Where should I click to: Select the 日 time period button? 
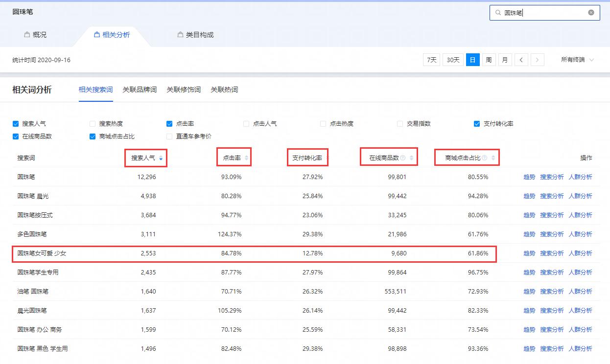pos(472,59)
